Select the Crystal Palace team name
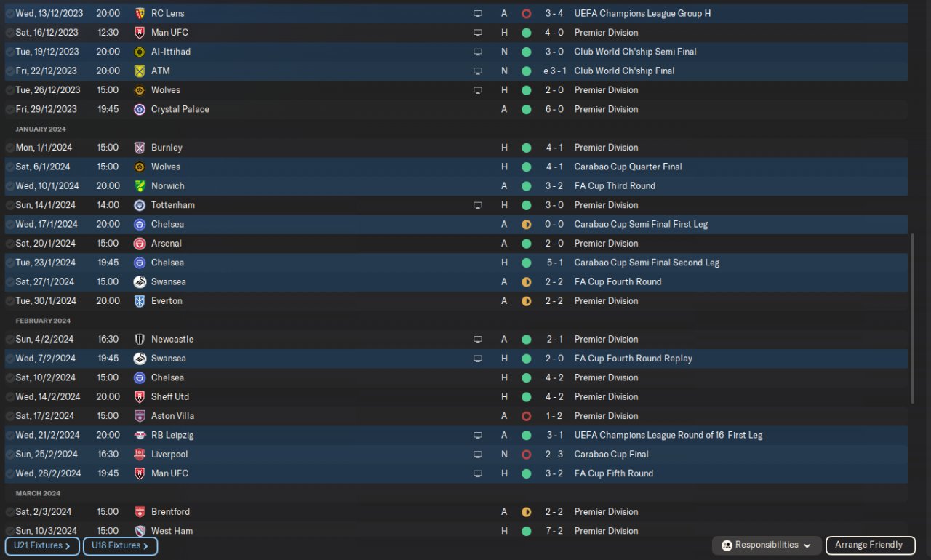This screenshot has width=931, height=560. (180, 109)
